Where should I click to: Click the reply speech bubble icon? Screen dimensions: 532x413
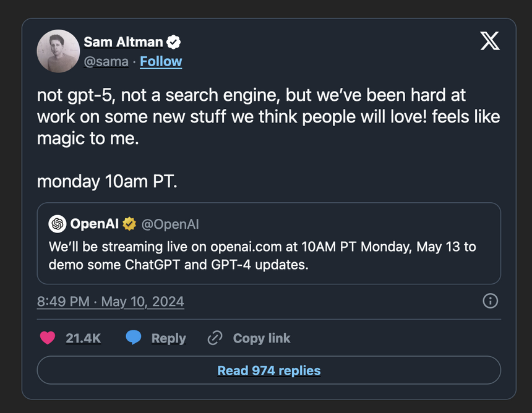(x=134, y=338)
